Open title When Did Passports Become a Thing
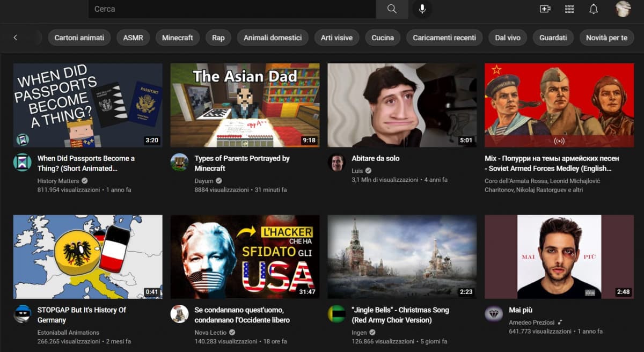The width and height of the screenshot is (644, 352). (x=86, y=163)
